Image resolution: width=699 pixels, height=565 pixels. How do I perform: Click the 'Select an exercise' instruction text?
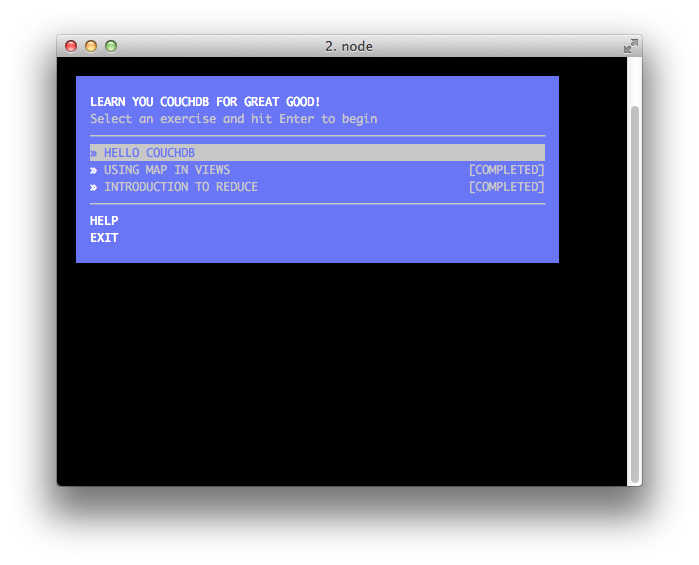pyautogui.click(x=234, y=119)
